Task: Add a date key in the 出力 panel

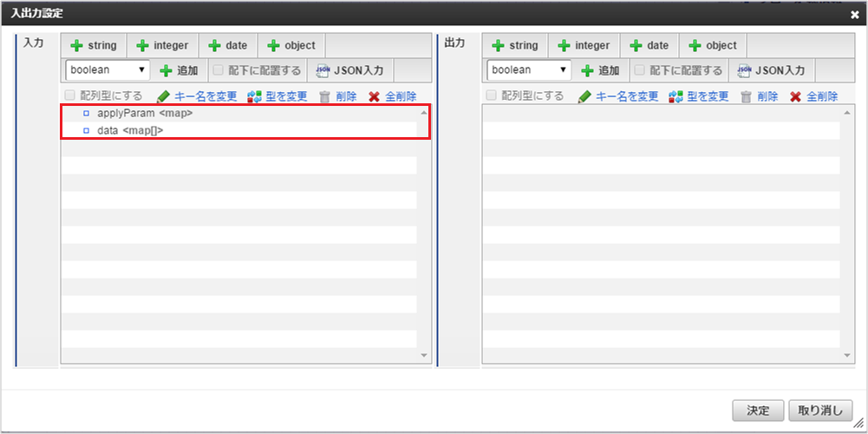Action: (x=649, y=45)
